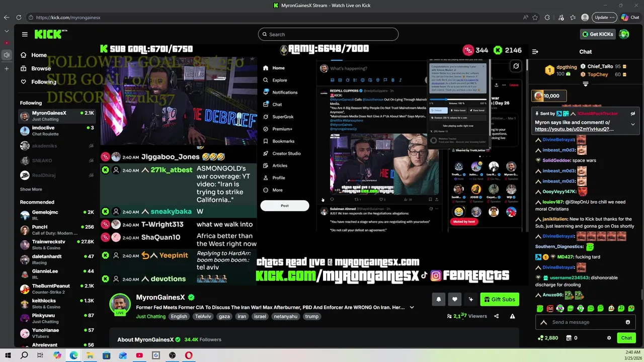Hide the pinned message with eye icon
Image resolution: width=644 pixels, height=362 pixels.
pos(632,114)
